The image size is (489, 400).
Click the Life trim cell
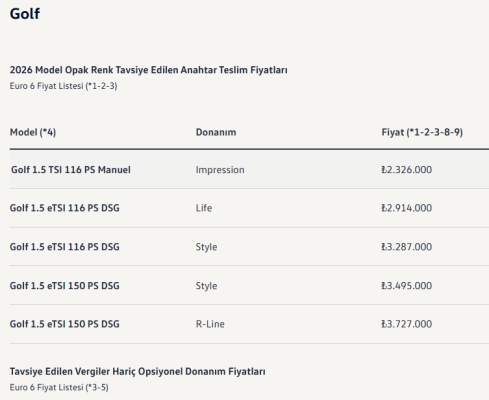[x=204, y=208]
